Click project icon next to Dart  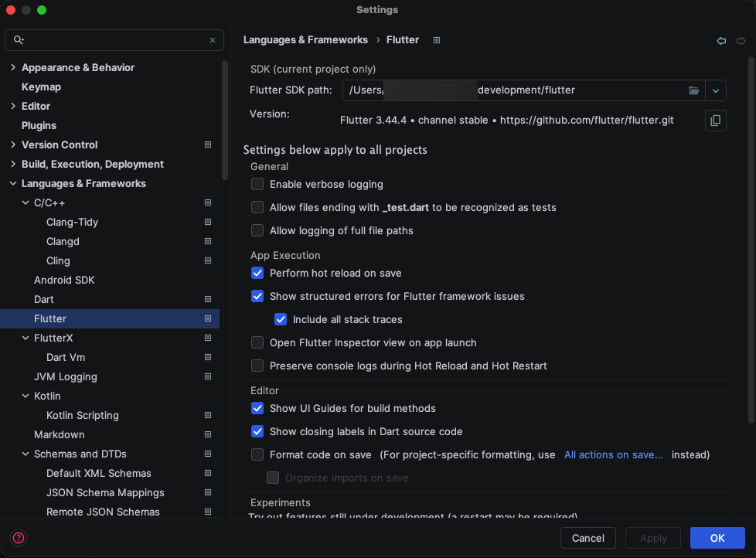point(208,299)
